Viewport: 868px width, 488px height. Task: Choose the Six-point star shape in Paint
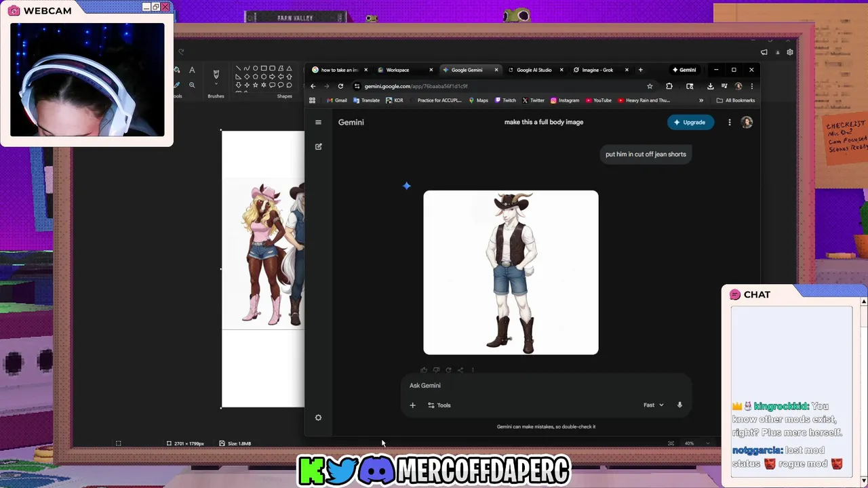tap(264, 85)
